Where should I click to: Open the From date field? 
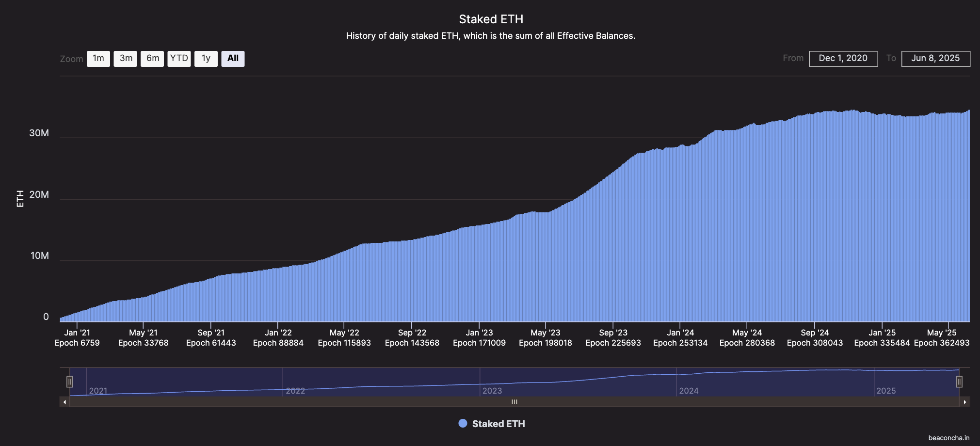tap(843, 59)
